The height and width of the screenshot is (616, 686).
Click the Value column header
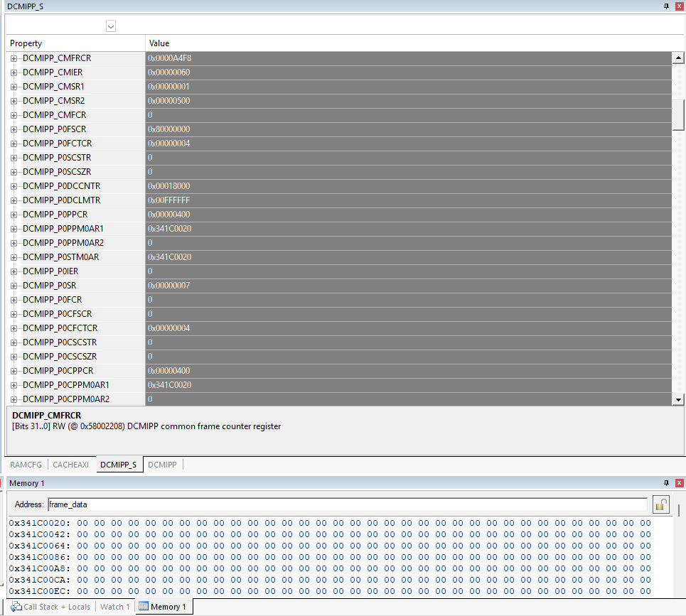(414, 43)
